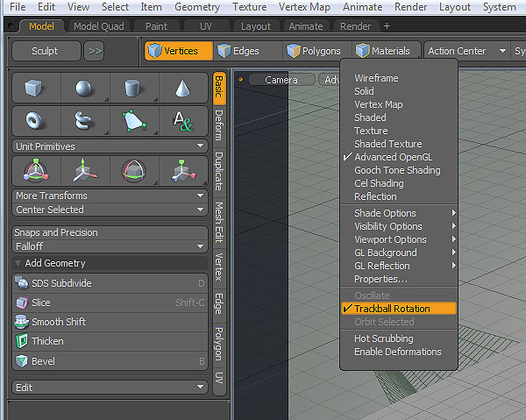Activate the Rotate tool icon
Viewport: 526px width, 420px height.
point(134,171)
